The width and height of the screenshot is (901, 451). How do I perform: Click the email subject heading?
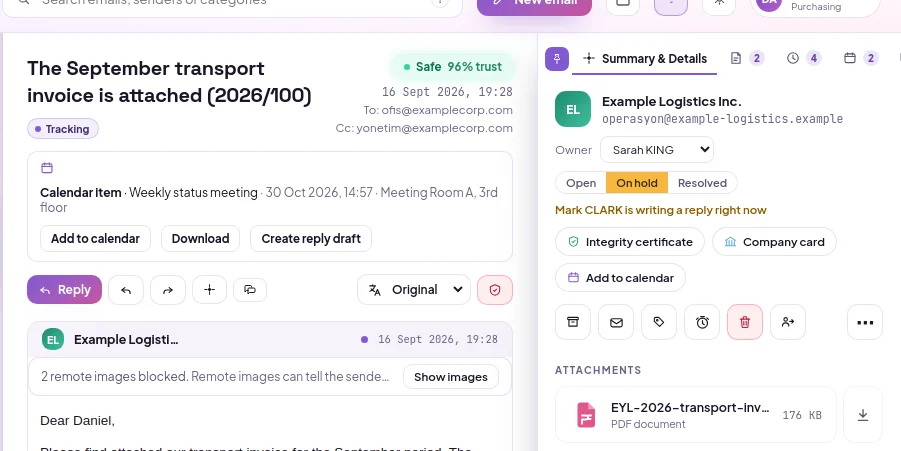tap(170, 82)
